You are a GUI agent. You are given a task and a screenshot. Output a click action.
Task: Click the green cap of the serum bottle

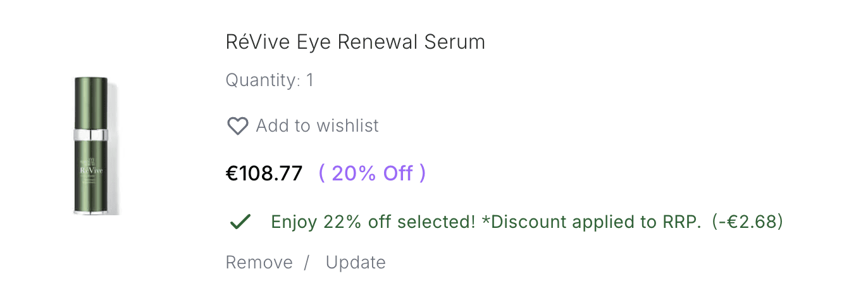pyautogui.click(x=91, y=103)
